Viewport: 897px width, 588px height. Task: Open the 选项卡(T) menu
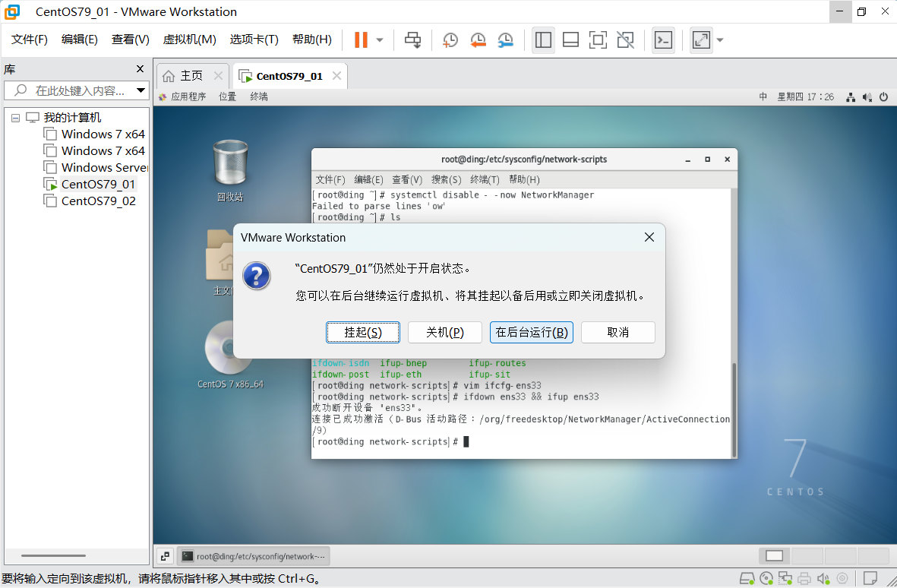click(254, 40)
